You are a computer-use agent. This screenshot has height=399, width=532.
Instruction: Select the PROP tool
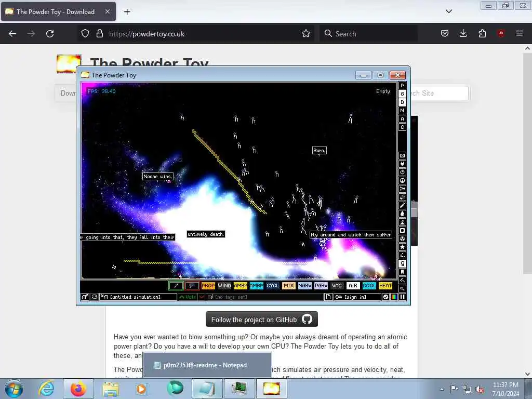pyautogui.click(x=208, y=286)
